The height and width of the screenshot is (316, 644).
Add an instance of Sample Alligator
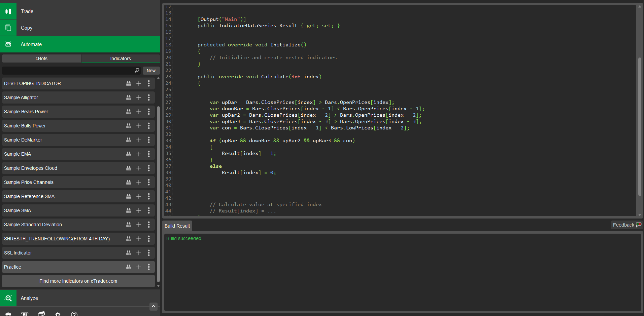tap(139, 97)
